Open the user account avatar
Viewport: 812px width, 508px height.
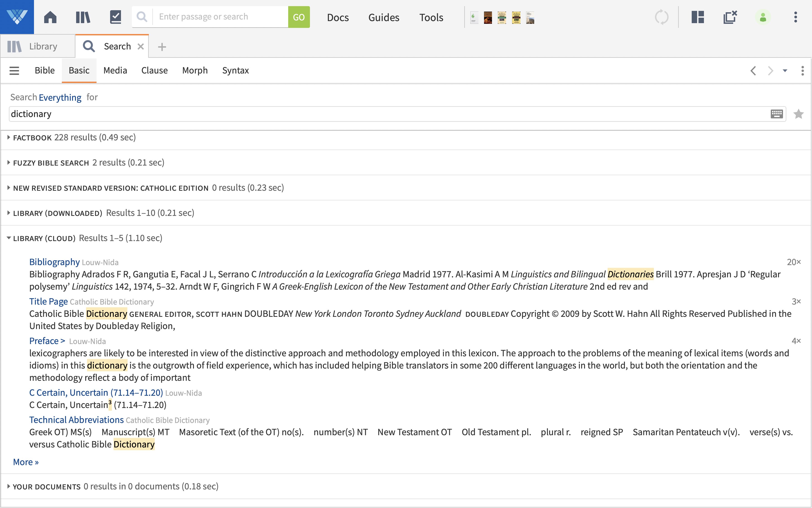click(763, 17)
